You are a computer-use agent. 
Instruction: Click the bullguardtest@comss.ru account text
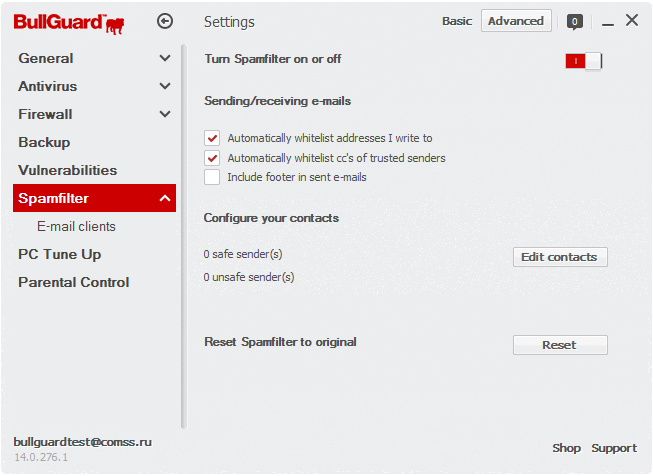click(82, 442)
